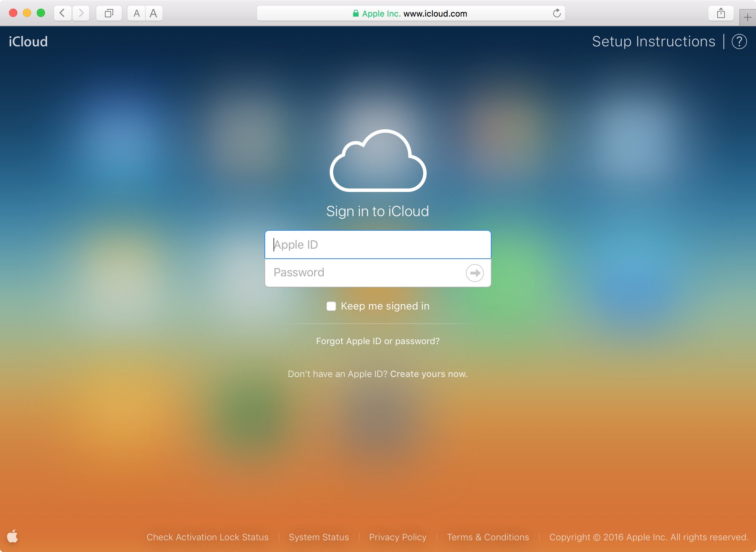
Task: Click the green full-screen window button
Action: 41,13
